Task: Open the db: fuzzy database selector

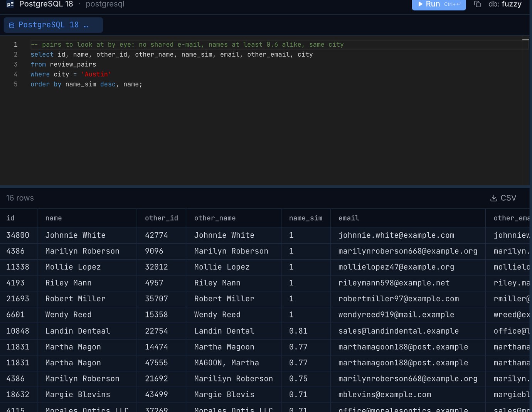Action: coord(505,4)
